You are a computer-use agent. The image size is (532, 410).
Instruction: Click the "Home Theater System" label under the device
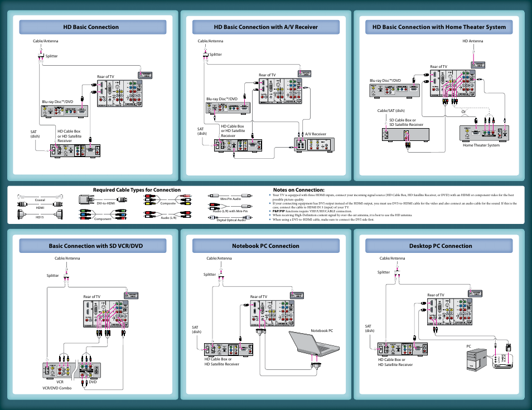tap(481, 145)
